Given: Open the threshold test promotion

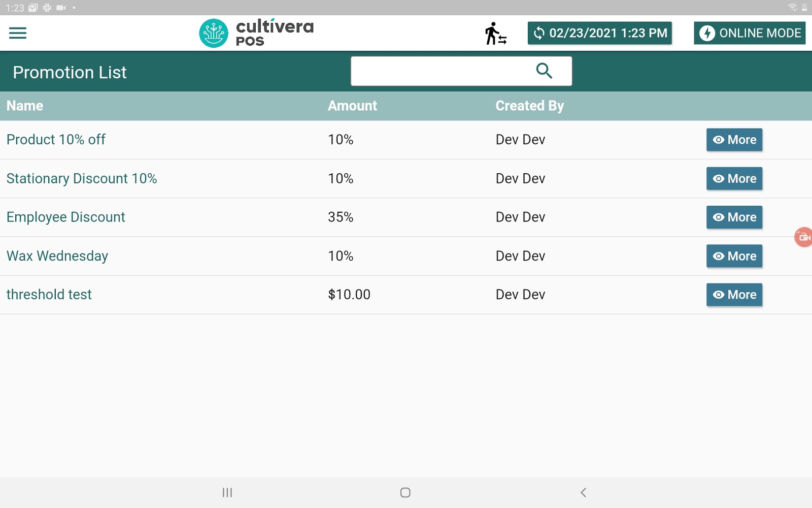Looking at the screenshot, I should pos(49,295).
